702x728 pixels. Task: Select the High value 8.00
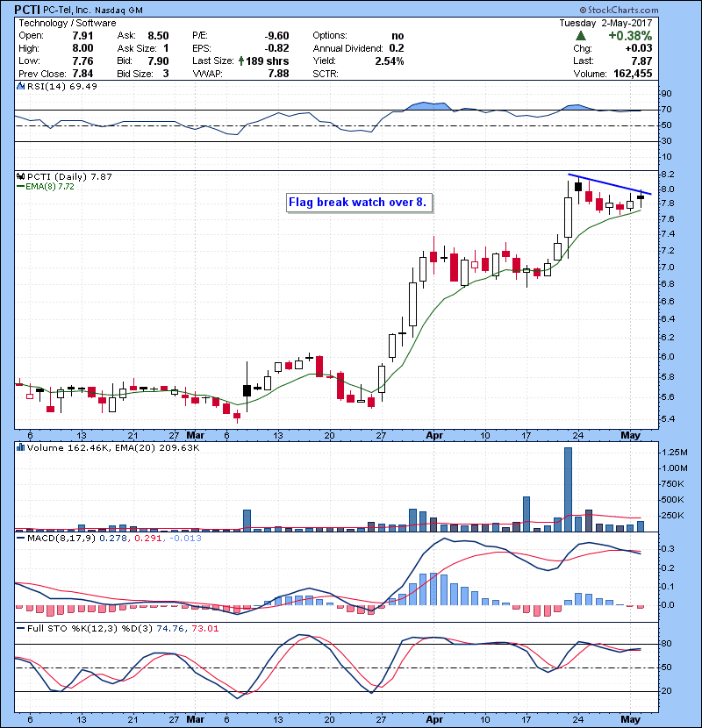82,48
